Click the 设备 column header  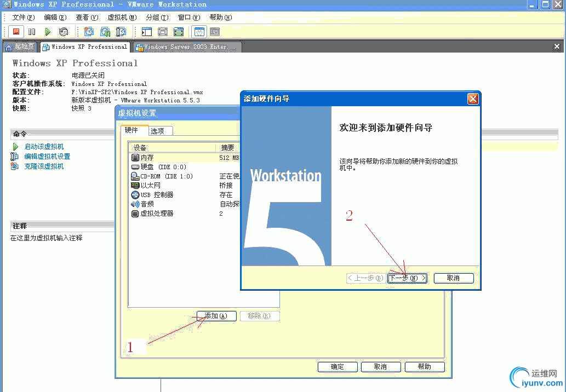click(172, 147)
